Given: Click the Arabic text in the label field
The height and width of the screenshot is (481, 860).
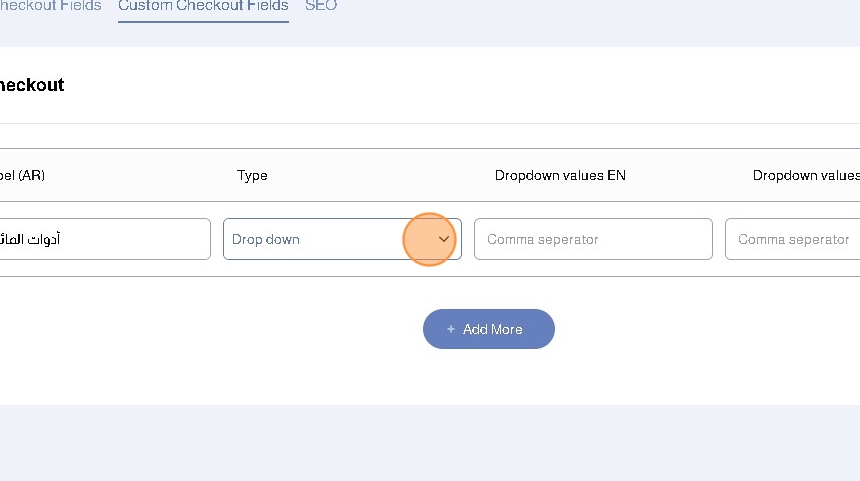Looking at the screenshot, I should click(31, 240).
